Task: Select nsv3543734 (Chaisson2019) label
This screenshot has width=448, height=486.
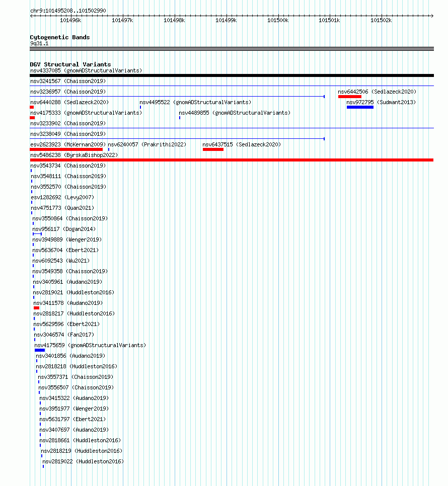Action: 68,166
